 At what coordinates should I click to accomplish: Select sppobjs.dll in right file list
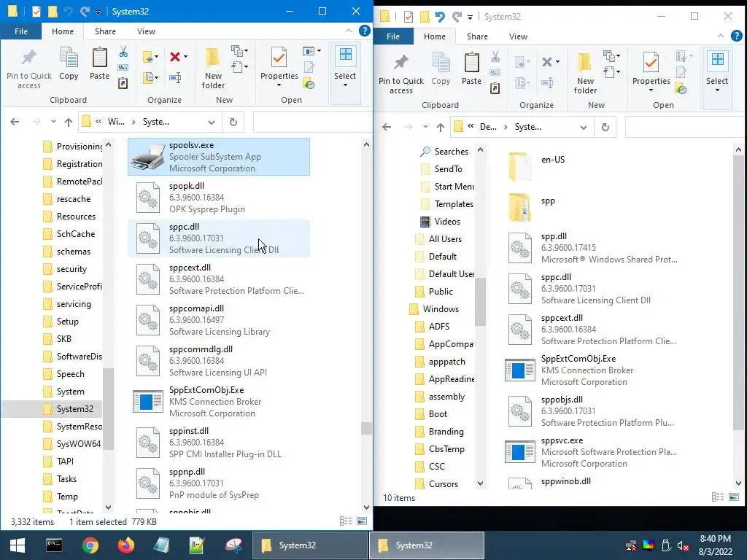tap(591, 411)
